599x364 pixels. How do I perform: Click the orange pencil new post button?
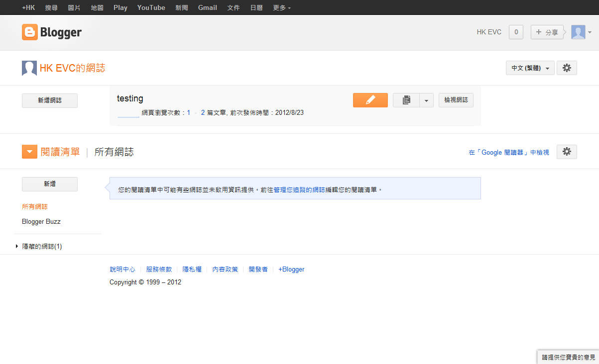tap(370, 100)
